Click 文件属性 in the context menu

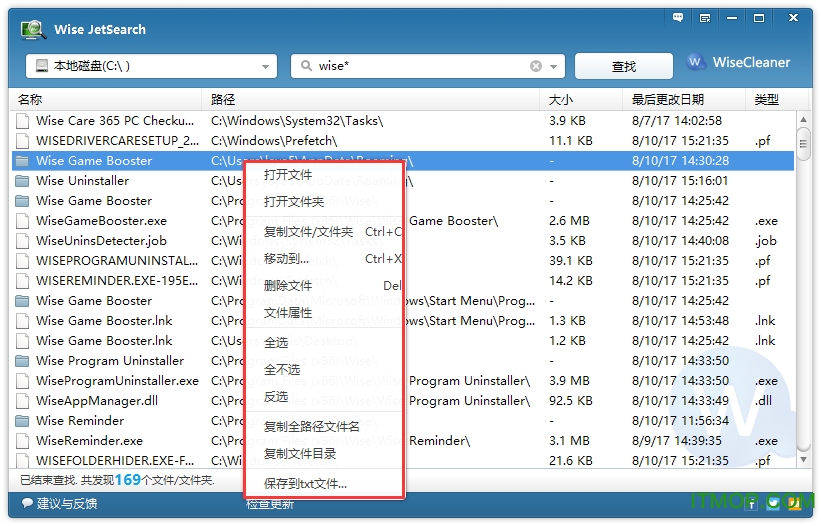(x=288, y=313)
